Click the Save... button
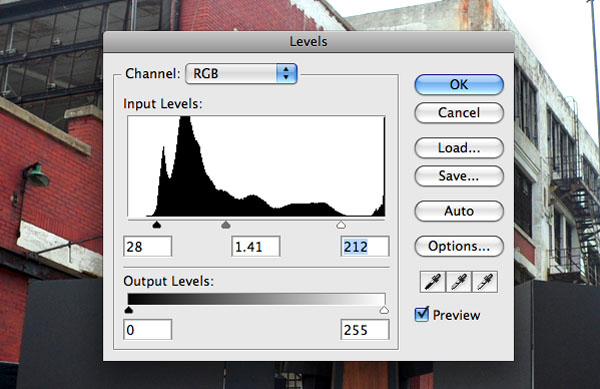 (459, 176)
